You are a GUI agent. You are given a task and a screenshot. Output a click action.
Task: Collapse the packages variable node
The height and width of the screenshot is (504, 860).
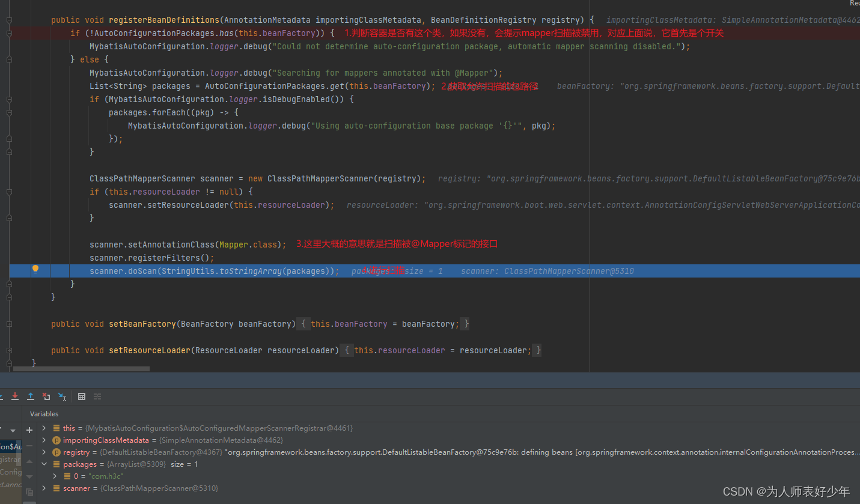coord(44,464)
